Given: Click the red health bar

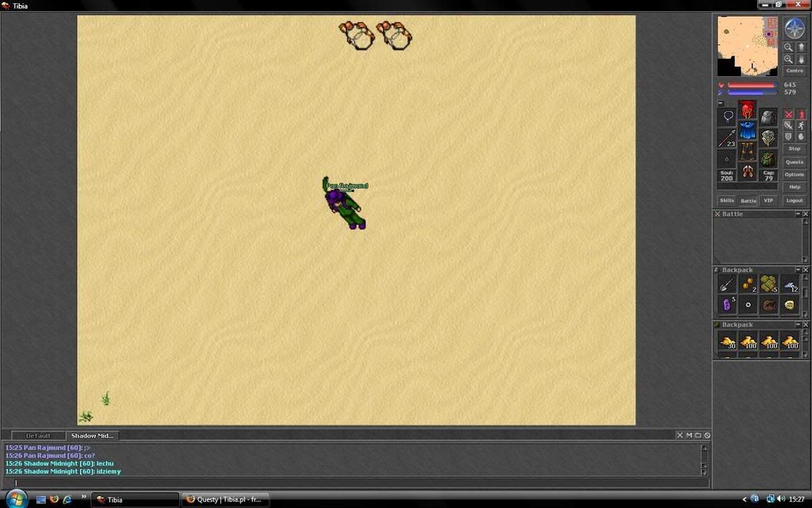Looking at the screenshot, I should [x=752, y=85].
